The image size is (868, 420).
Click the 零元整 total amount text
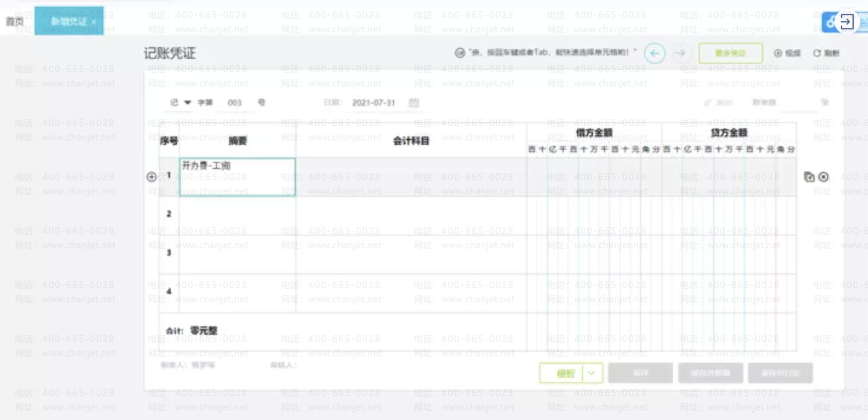click(x=204, y=331)
